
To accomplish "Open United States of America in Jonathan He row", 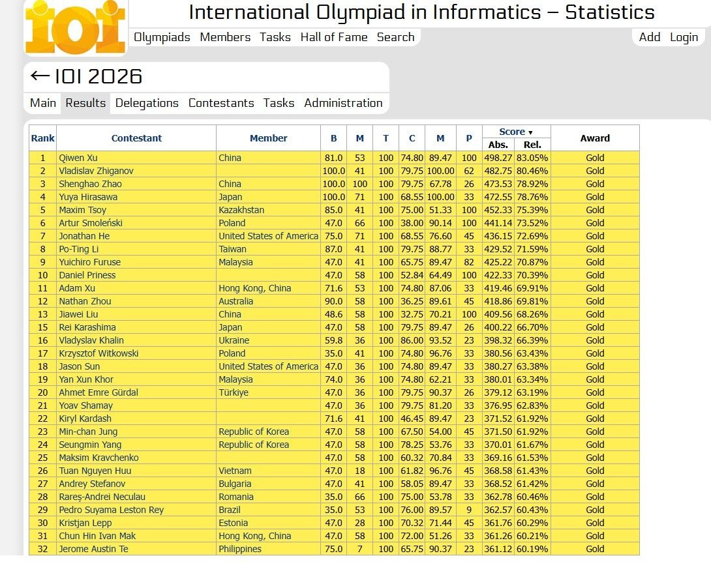I will pos(269,236).
